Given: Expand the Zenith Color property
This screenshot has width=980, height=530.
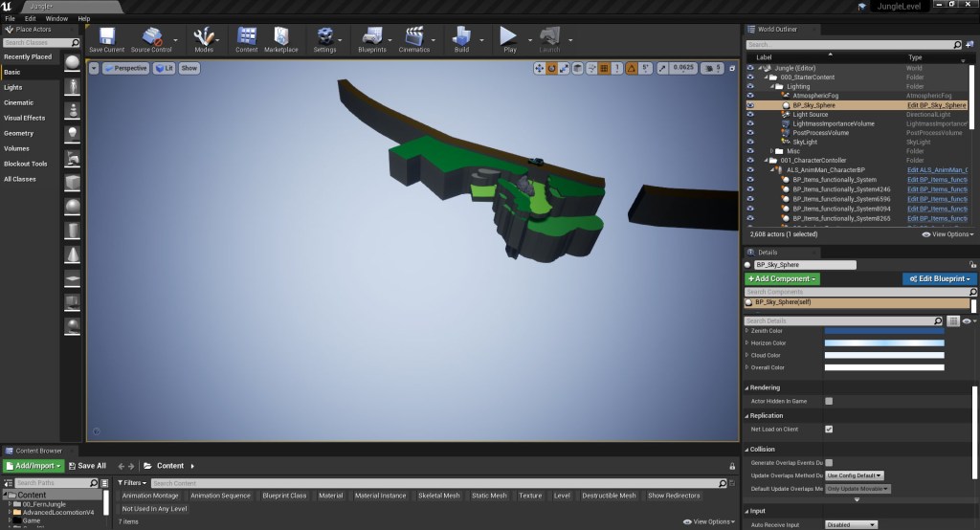Looking at the screenshot, I should pos(747,330).
